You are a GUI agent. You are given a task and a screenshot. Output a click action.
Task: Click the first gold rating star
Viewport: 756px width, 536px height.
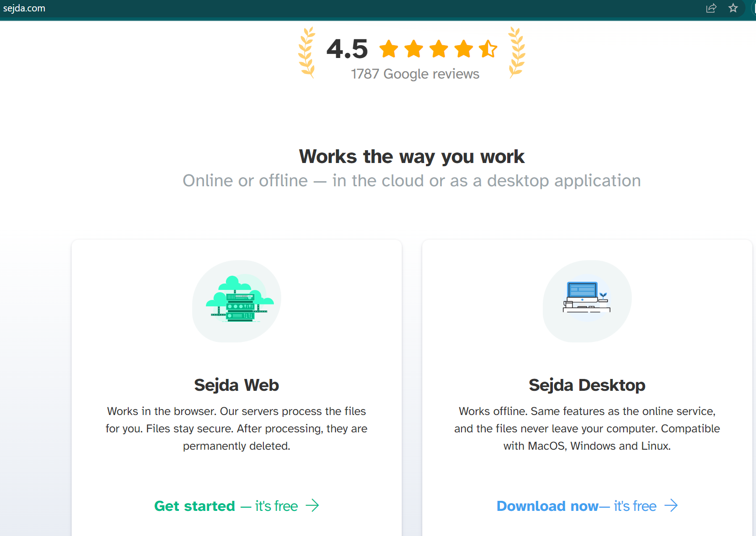(389, 48)
